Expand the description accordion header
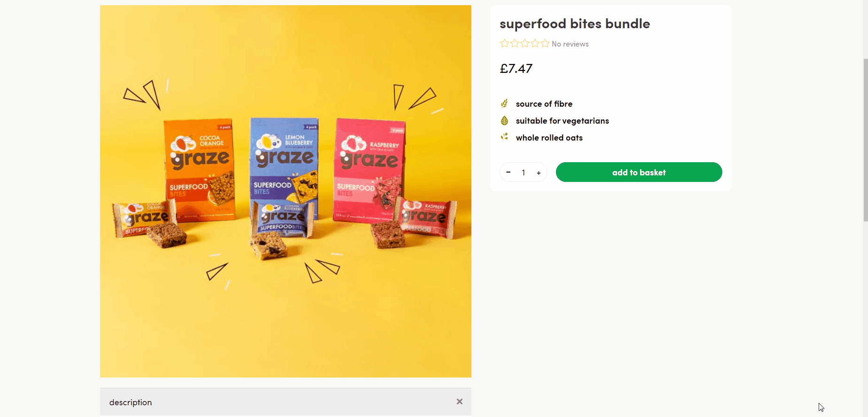 click(285, 402)
